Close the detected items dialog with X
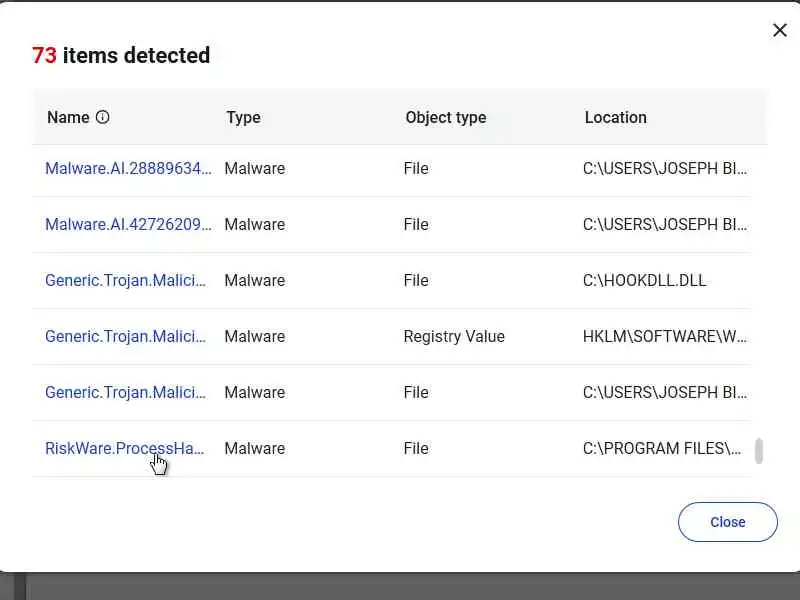 coord(780,30)
